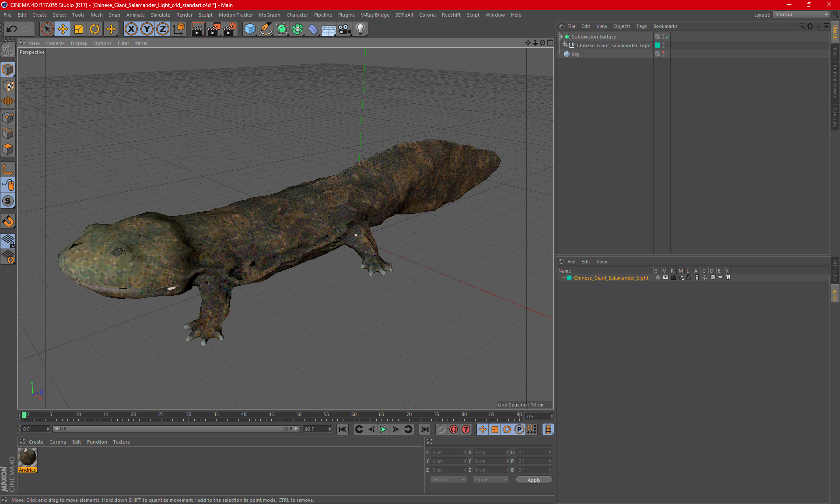Screen dimensions: 840x504
Task: Click Make Editable icon in left sidebar
Action: pos(8,50)
